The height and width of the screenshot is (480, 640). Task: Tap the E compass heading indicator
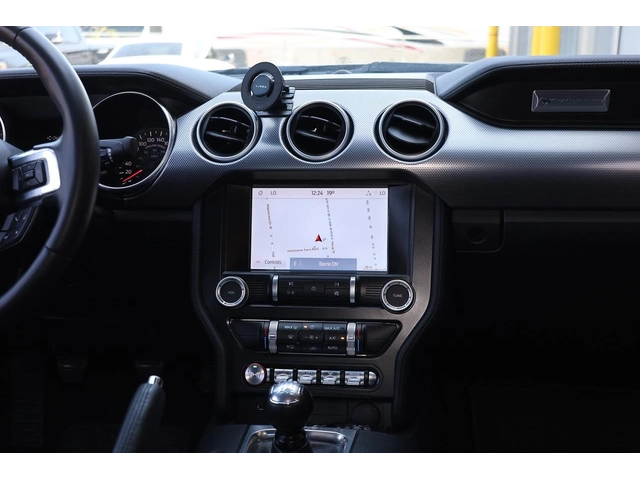(x=295, y=264)
